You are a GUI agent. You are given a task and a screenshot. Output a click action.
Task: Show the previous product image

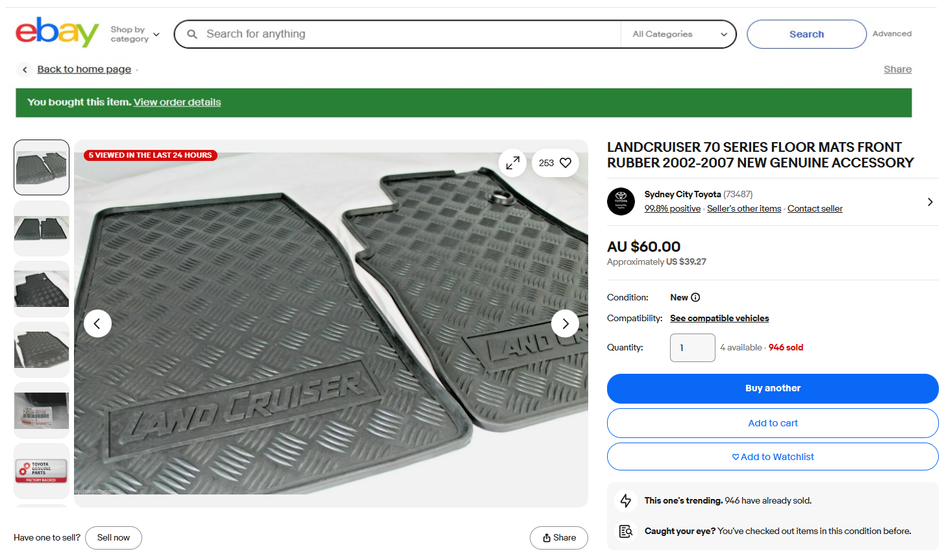tap(97, 323)
